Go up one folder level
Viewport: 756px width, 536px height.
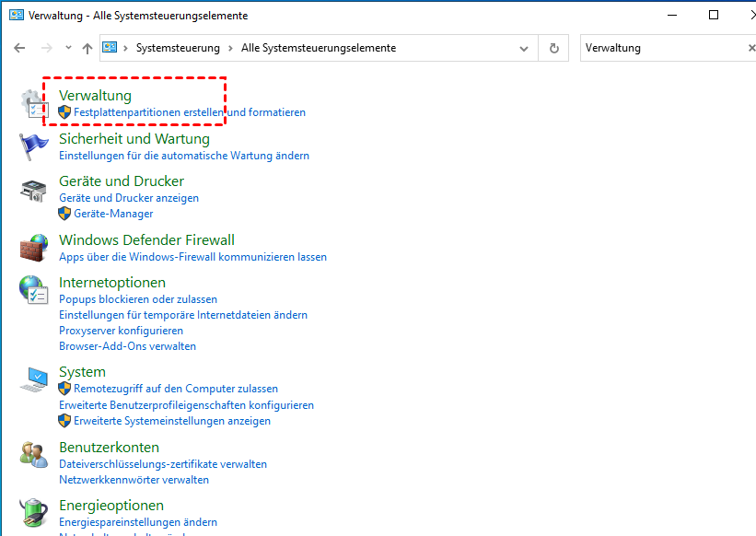87,48
